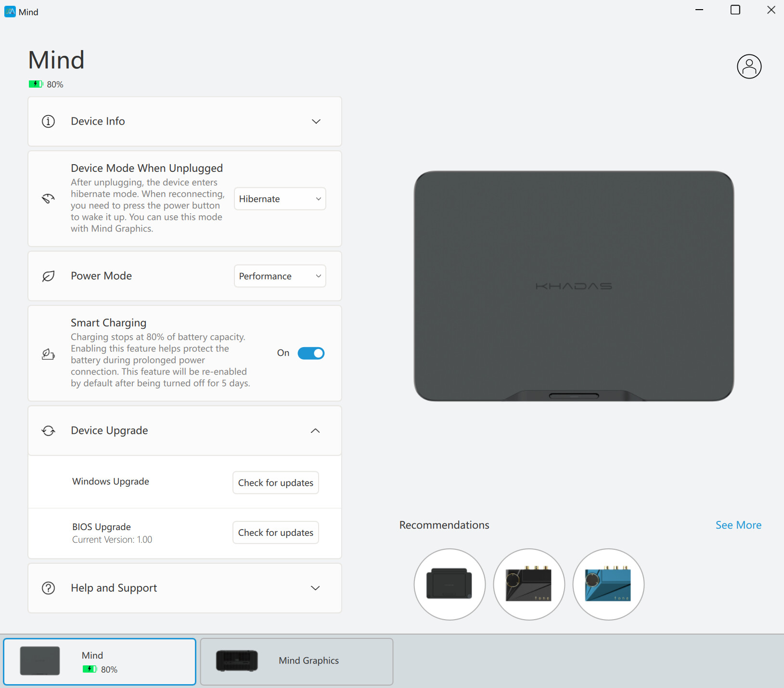Check for updates for Windows Upgrade
Image resolution: width=784 pixels, height=688 pixels.
pyautogui.click(x=275, y=482)
